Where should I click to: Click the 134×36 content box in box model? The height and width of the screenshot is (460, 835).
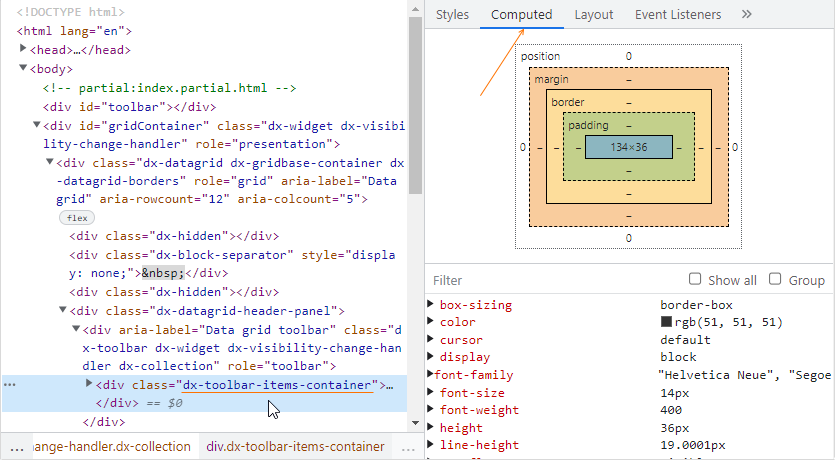coord(628,147)
